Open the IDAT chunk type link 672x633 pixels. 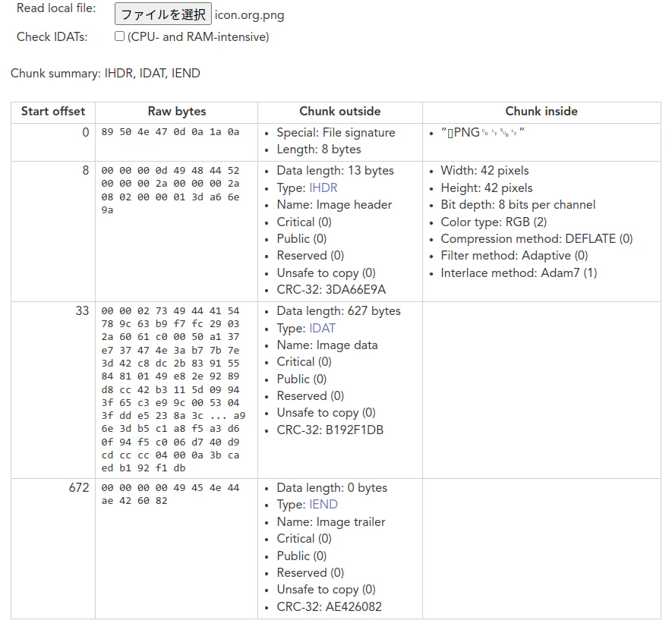click(322, 328)
